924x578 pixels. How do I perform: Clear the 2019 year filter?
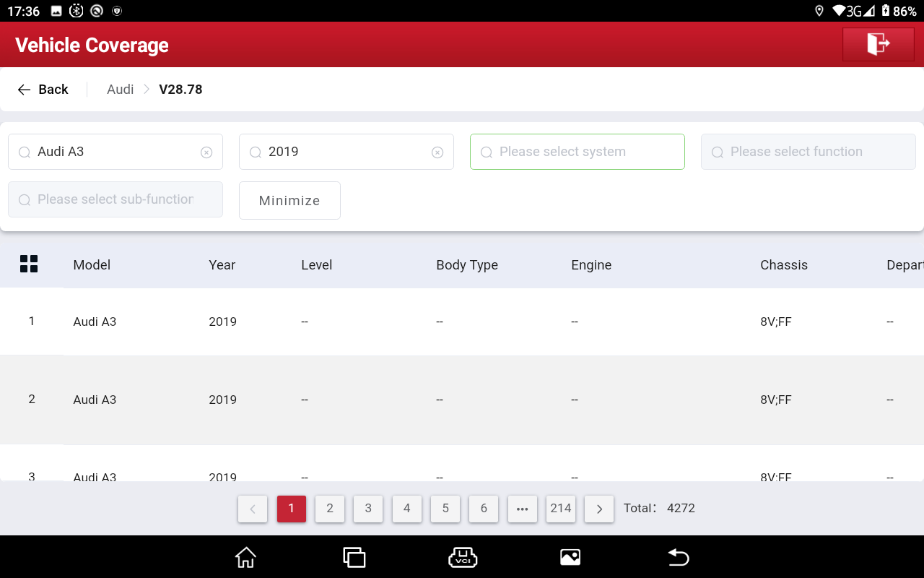[437, 152]
